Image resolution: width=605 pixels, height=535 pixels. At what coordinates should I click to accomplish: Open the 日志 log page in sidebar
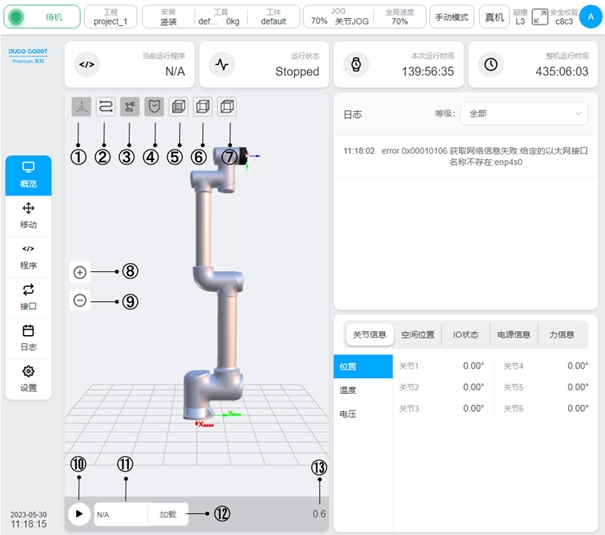pyautogui.click(x=28, y=337)
